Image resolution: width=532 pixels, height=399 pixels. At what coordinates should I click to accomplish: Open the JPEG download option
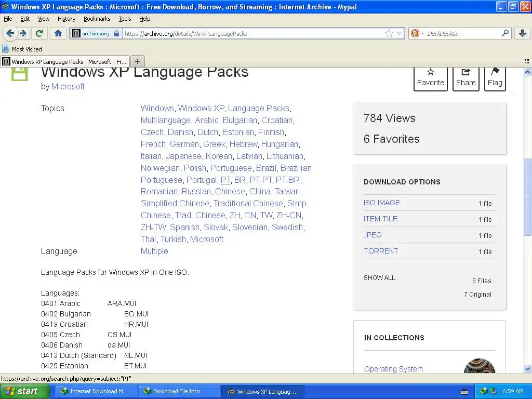click(x=373, y=235)
